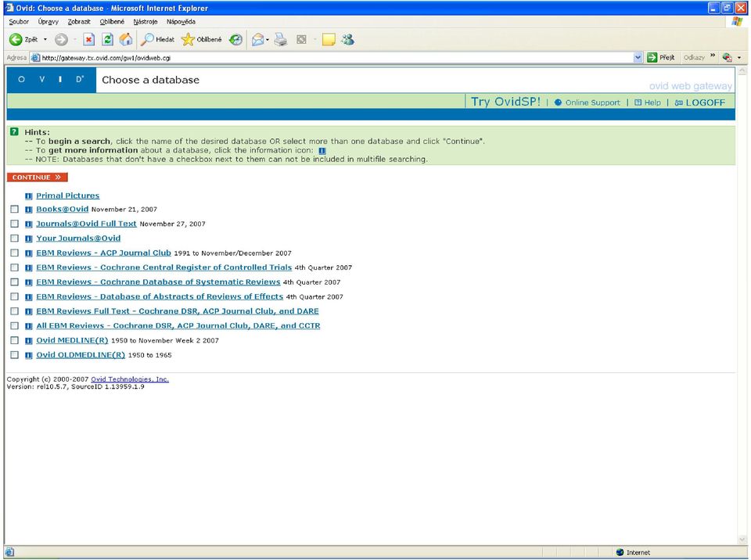The width and height of the screenshot is (751, 560).
Task: Tick the Cochrane Central Register checkbox
Action: point(14,267)
